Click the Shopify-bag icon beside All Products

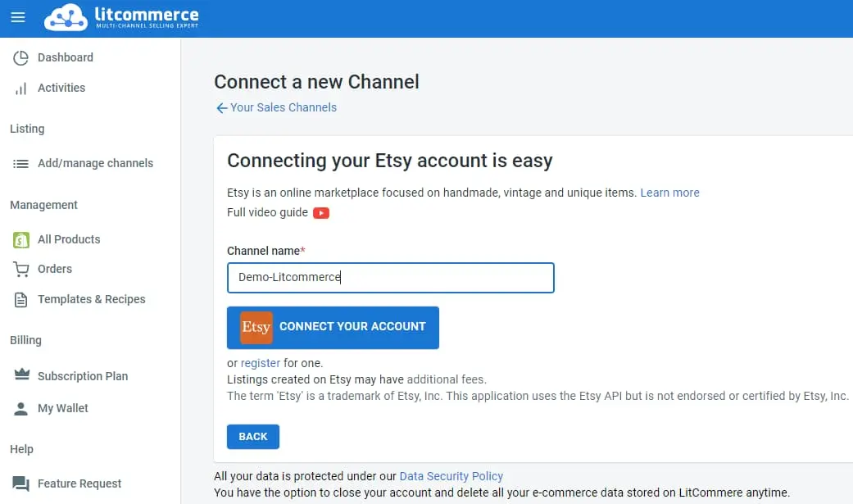20,238
